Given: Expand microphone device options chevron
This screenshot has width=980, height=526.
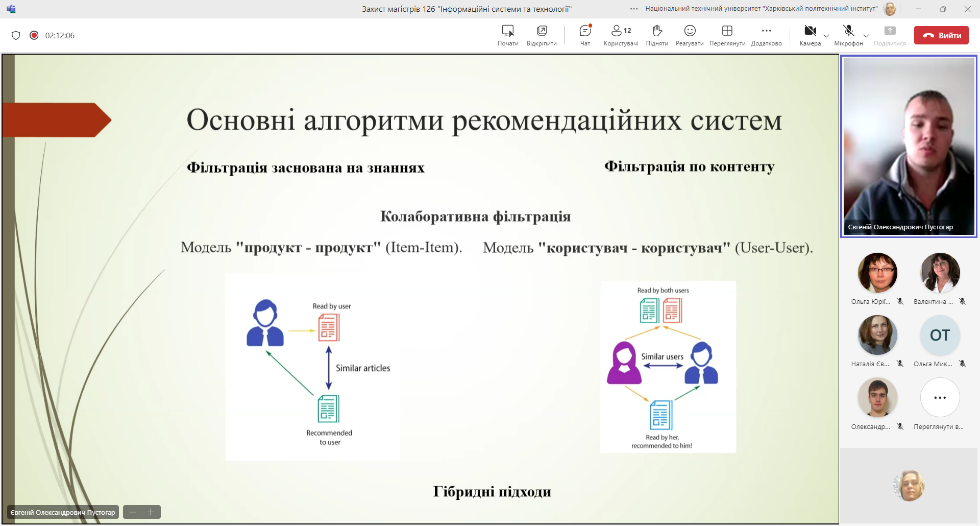Looking at the screenshot, I should pyautogui.click(x=866, y=36).
